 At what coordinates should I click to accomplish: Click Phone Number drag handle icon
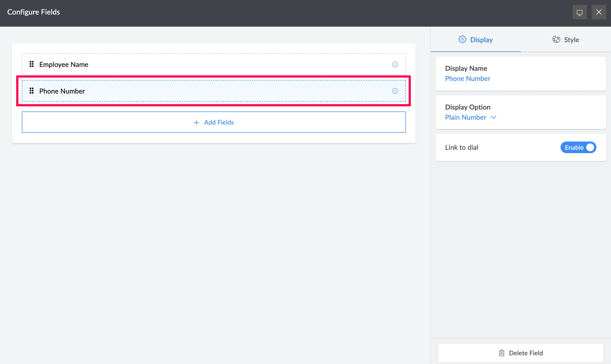click(x=32, y=91)
